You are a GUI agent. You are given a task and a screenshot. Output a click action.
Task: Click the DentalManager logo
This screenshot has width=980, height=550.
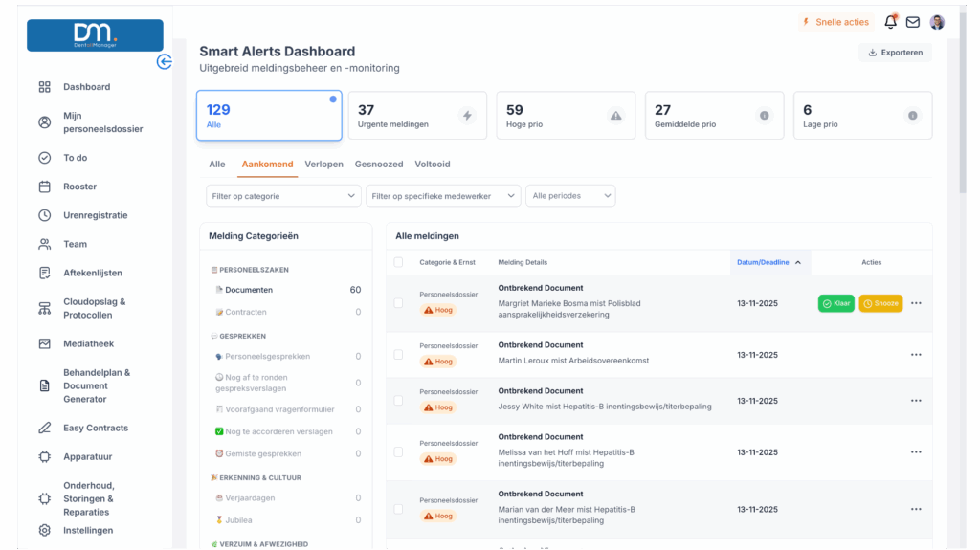[x=95, y=35]
